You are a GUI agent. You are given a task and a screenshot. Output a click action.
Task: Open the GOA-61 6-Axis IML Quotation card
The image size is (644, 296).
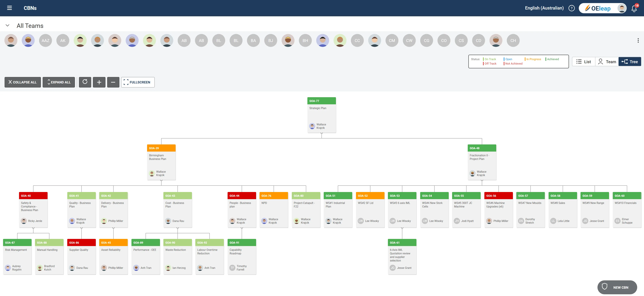(x=402, y=257)
